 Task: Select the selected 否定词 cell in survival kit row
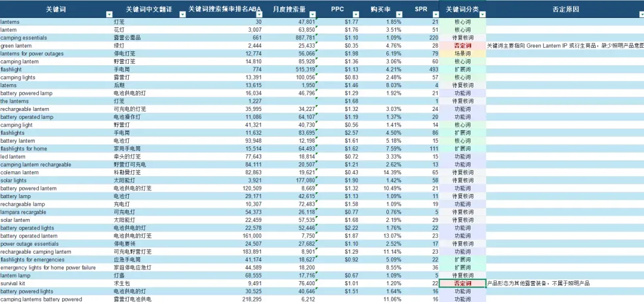click(x=463, y=283)
